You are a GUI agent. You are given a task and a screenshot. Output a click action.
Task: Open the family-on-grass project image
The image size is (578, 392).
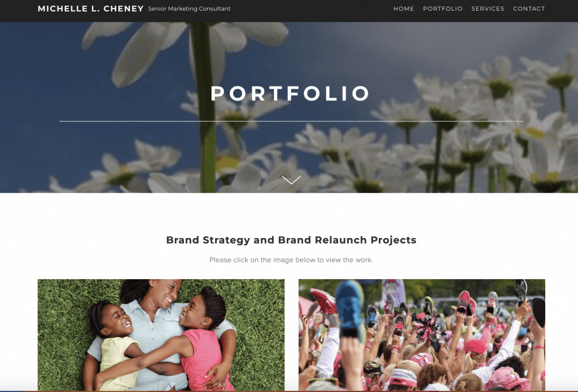(161, 335)
